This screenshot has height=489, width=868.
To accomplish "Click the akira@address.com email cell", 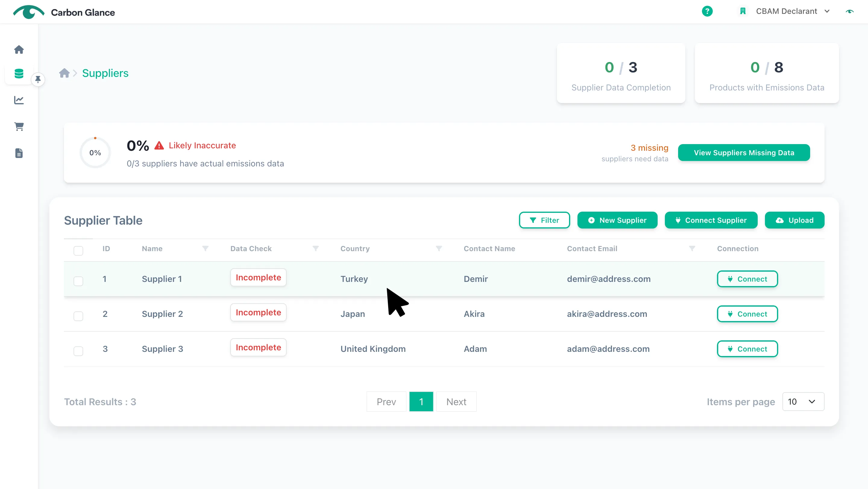I will point(607,314).
